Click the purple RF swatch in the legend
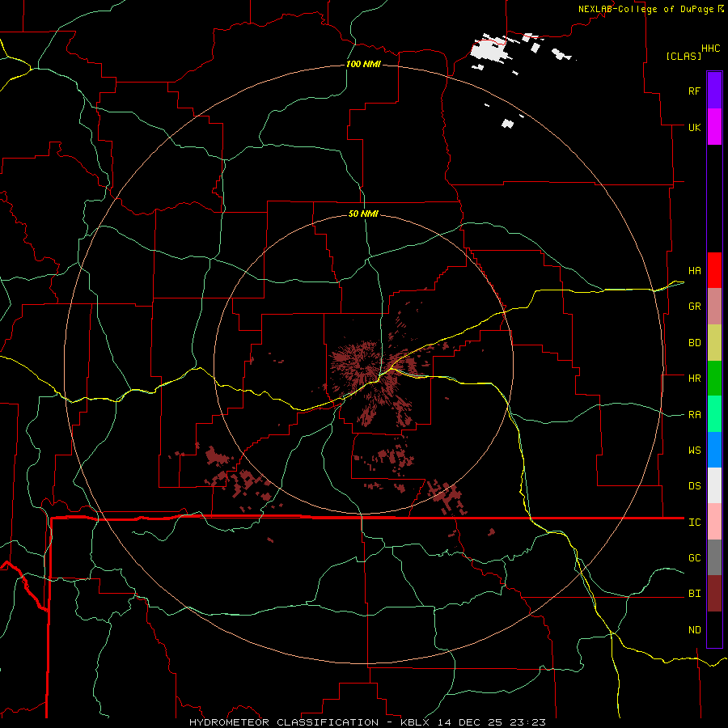728x728 pixels. [x=714, y=91]
